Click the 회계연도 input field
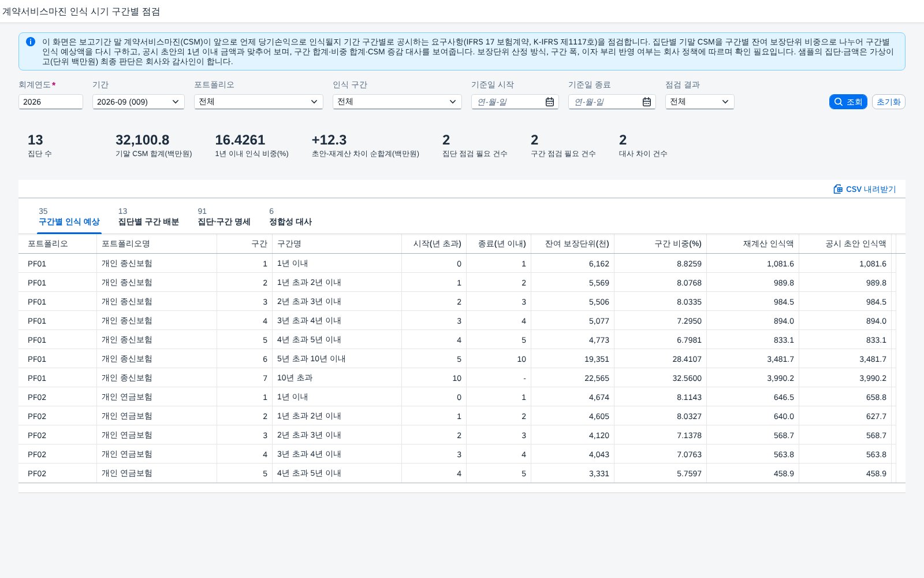 (51, 102)
